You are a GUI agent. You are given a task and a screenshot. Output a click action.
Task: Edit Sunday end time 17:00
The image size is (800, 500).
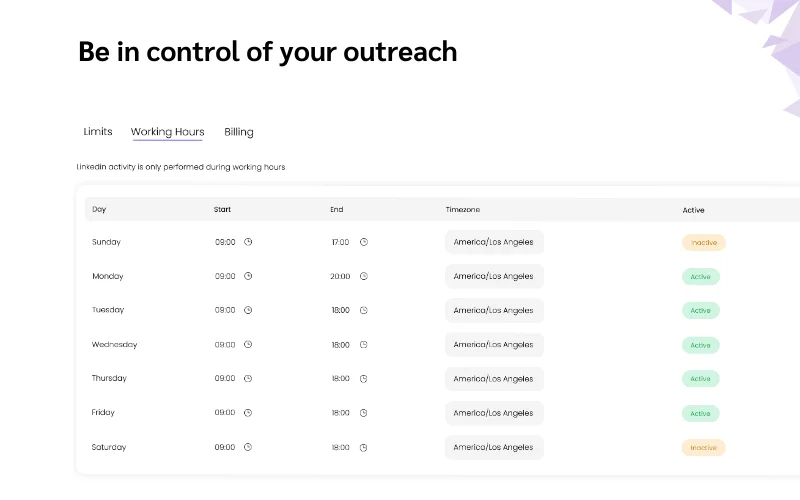click(x=340, y=242)
